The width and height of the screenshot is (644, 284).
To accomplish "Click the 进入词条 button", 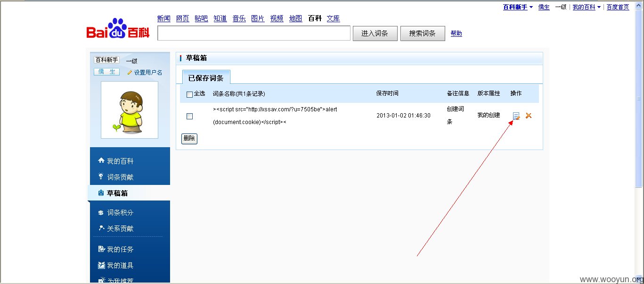I will pyautogui.click(x=375, y=33).
